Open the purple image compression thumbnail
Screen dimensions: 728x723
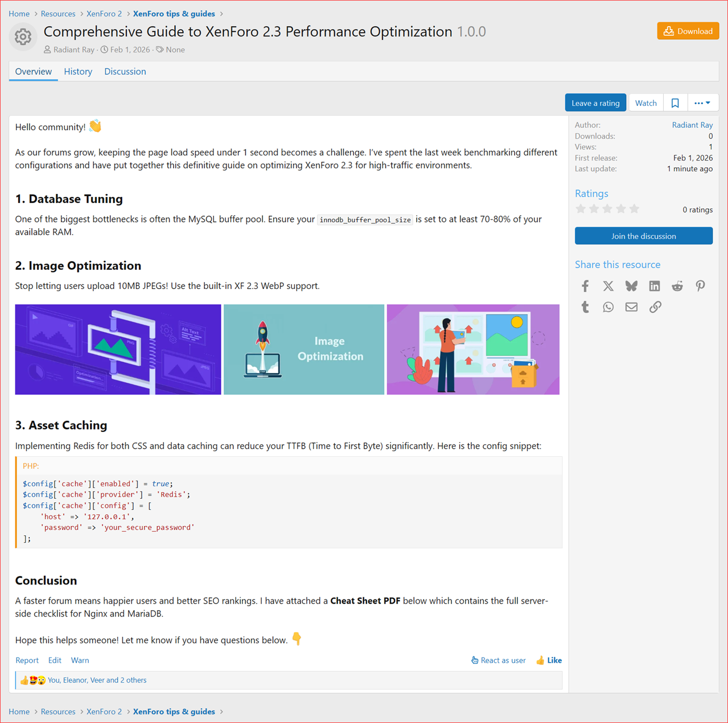coord(118,349)
